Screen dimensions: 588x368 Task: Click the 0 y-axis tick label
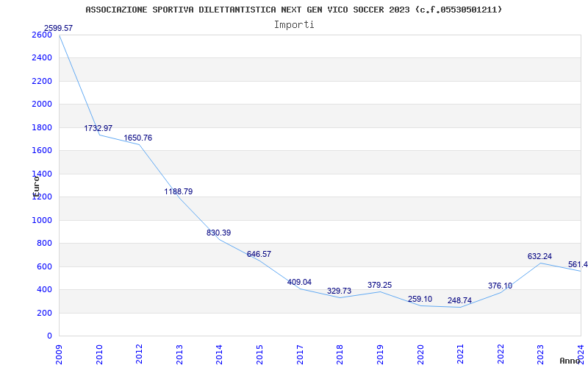tap(49, 336)
